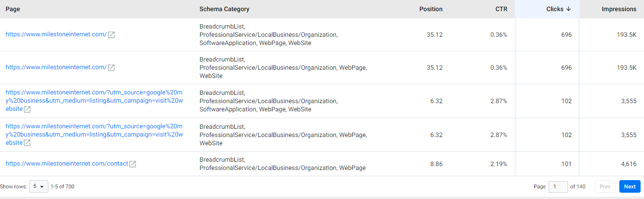Viewport: 644px width, 199px height.
Task: Go to the Next page
Action: point(630,186)
